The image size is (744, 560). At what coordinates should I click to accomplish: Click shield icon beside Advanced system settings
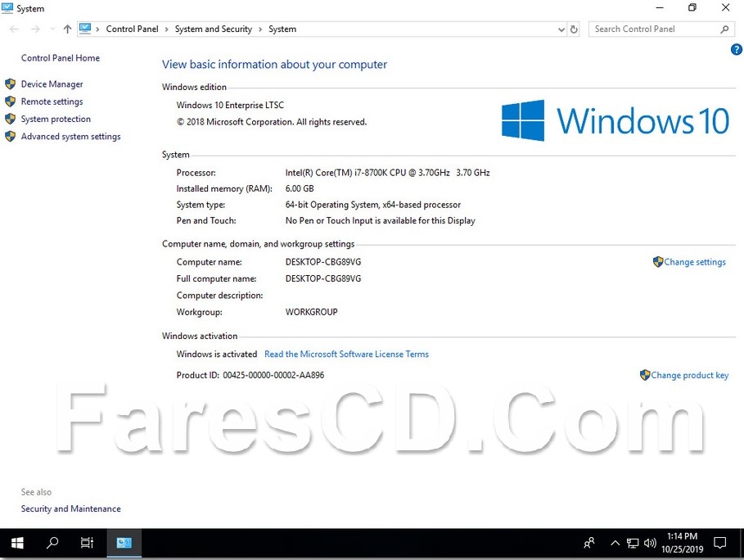point(10,137)
